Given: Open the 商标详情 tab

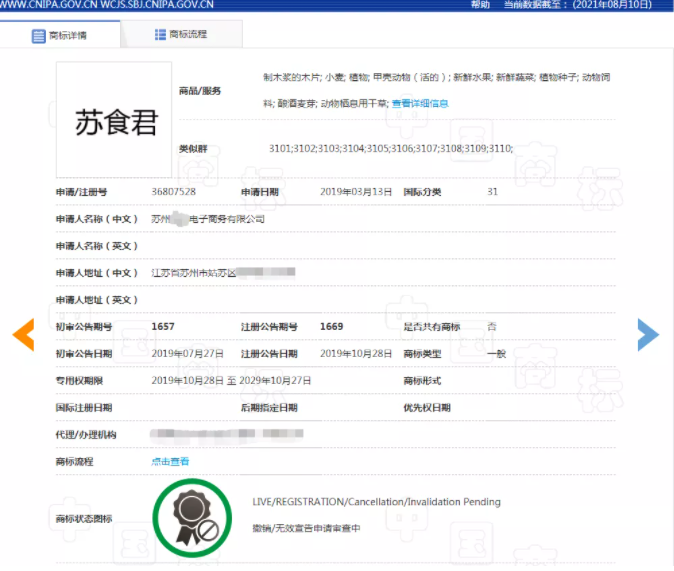Looking at the screenshot, I should point(60,35).
